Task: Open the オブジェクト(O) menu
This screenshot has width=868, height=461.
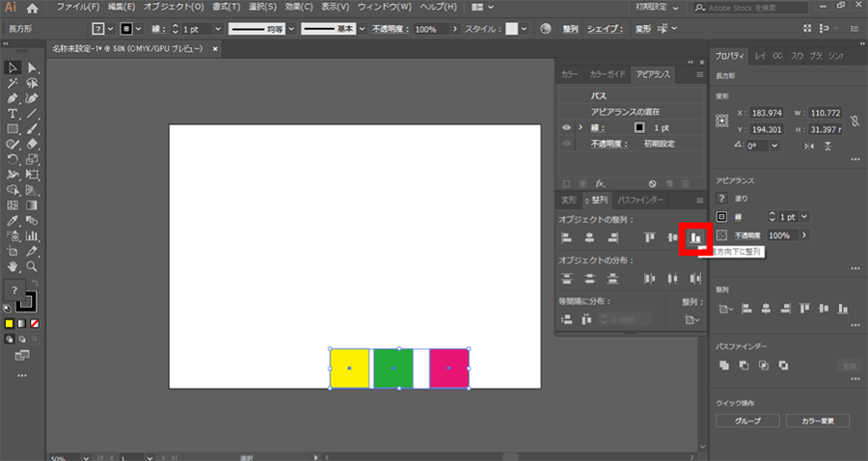Action: coord(174,8)
